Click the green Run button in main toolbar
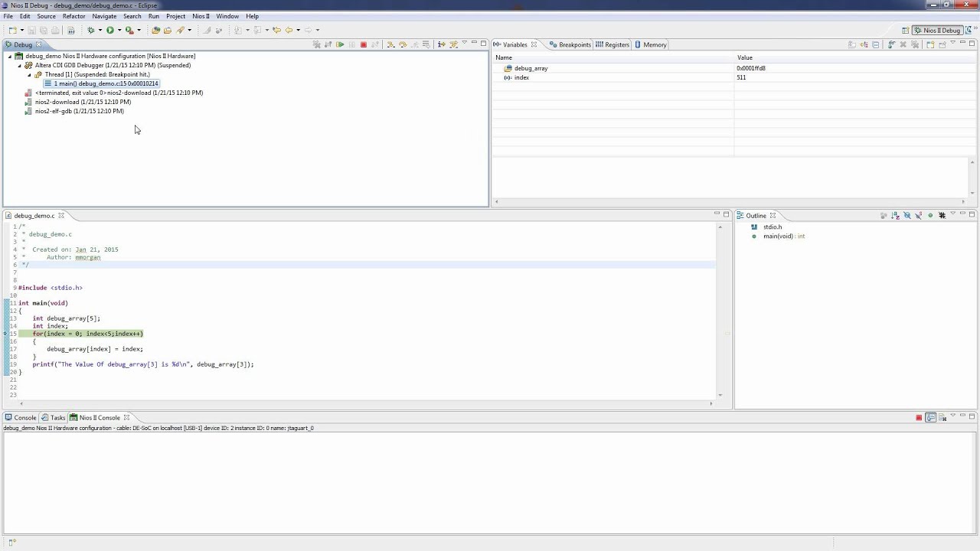This screenshot has width=980, height=551. 110,30
